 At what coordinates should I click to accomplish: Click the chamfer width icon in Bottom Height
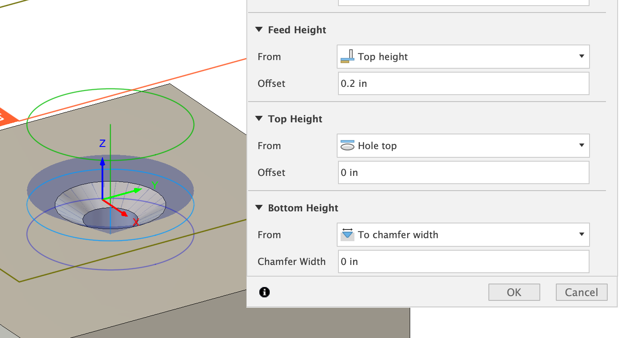347,235
